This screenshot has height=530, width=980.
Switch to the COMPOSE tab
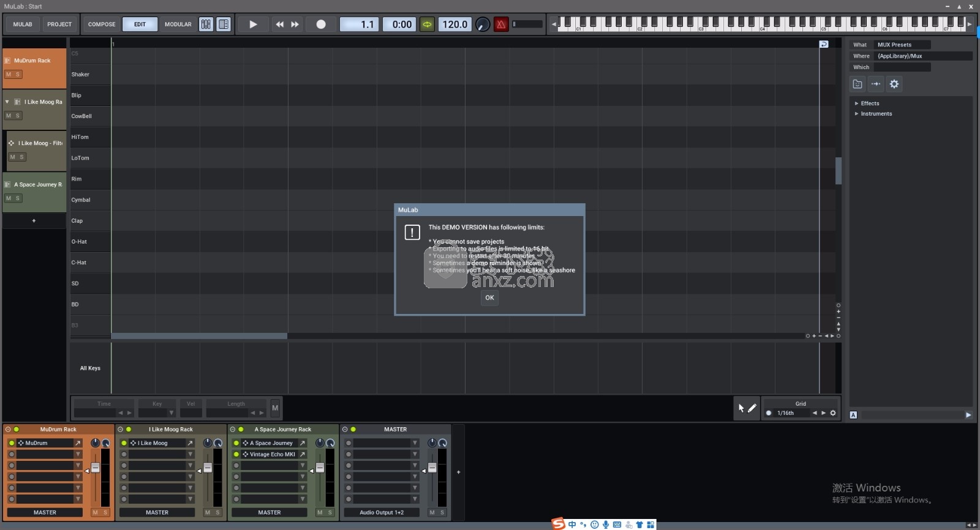click(x=102, y=24)
